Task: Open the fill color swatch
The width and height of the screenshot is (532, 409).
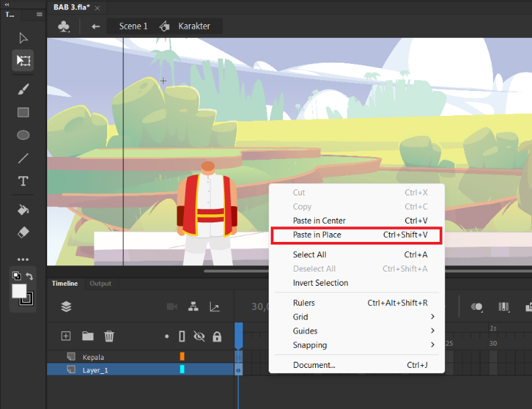Action: 20,291
